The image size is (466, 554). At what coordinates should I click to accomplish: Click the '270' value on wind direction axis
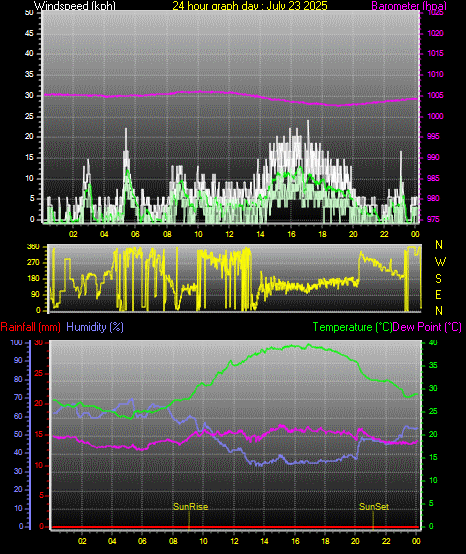click(x=33, y=263)
